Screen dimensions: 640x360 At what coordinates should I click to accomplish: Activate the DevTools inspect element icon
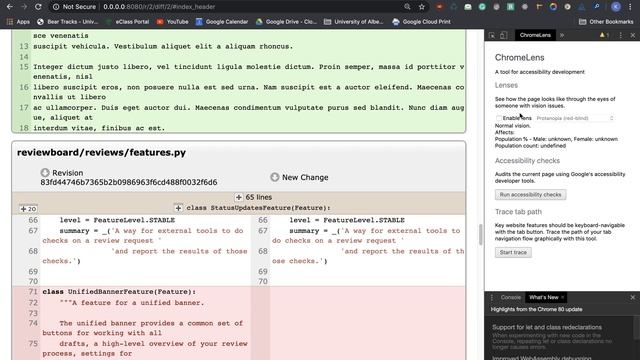[x=492, y=36]
